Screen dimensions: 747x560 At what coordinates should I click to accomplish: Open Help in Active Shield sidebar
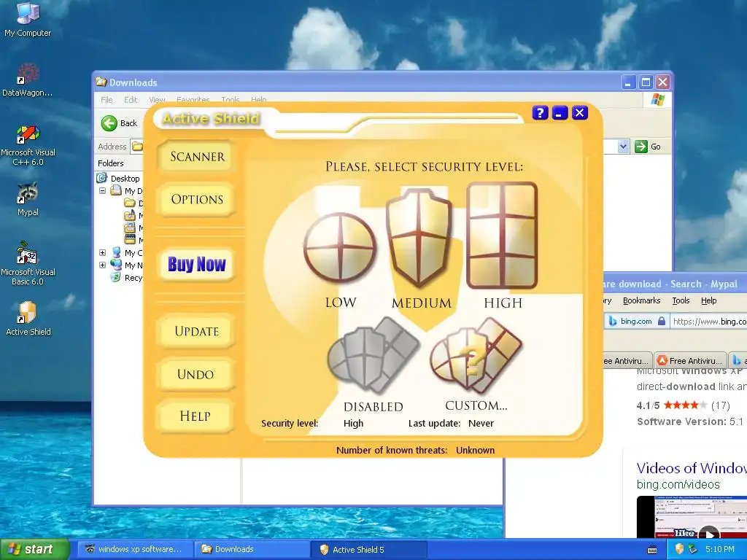point(196,416)
